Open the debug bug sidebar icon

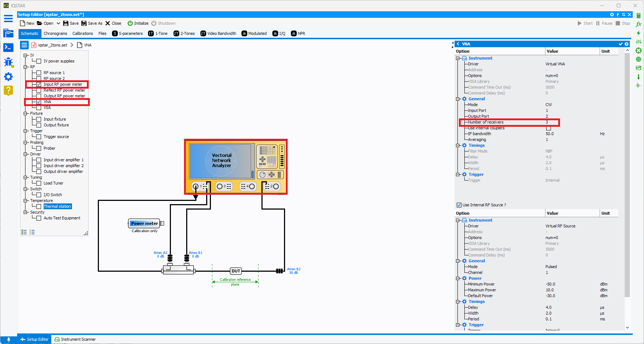8,62
